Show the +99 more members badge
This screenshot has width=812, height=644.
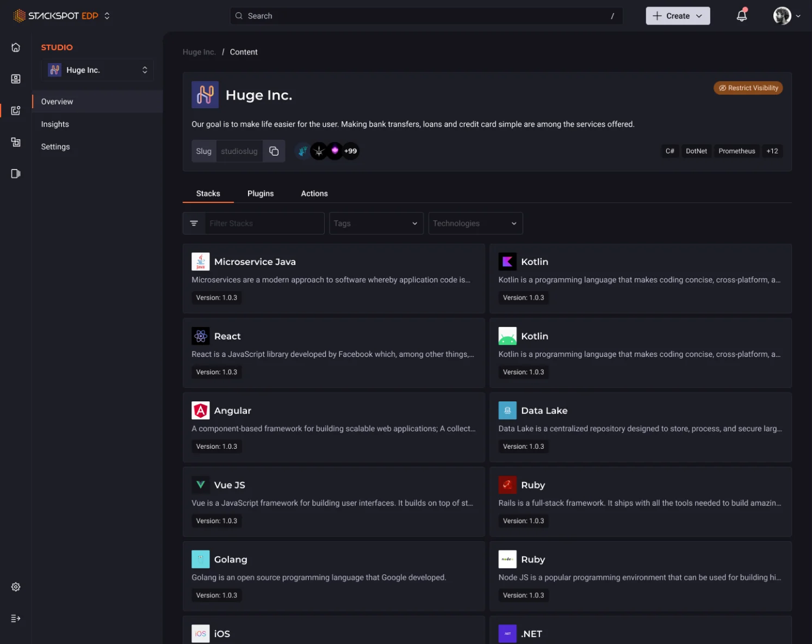(x=351, y=151)
